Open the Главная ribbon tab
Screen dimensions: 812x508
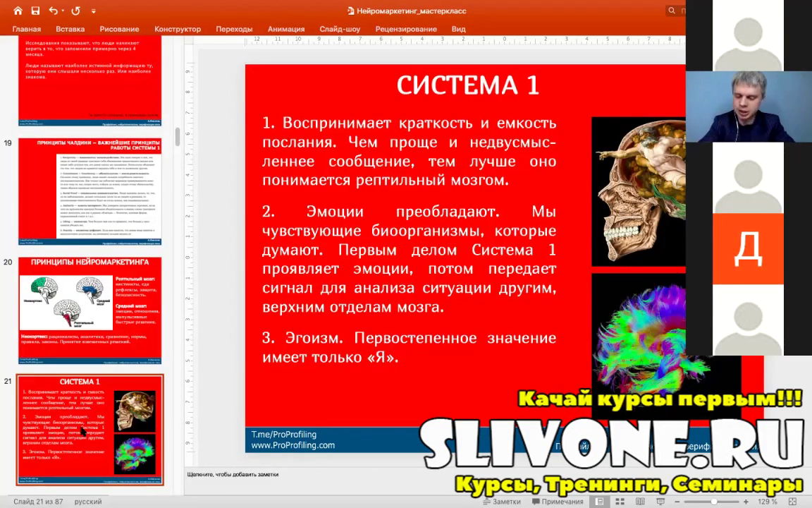pos(26,29)
